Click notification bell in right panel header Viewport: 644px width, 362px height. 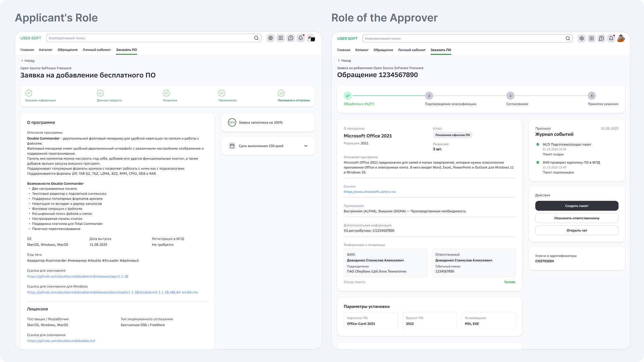point(611,39)
